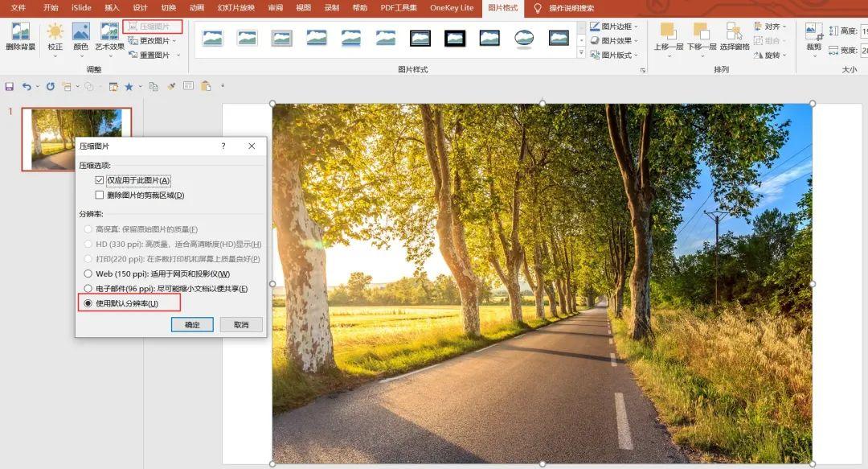
Task: Switch to the 动画 animations tab
Action: pos(197,8)
